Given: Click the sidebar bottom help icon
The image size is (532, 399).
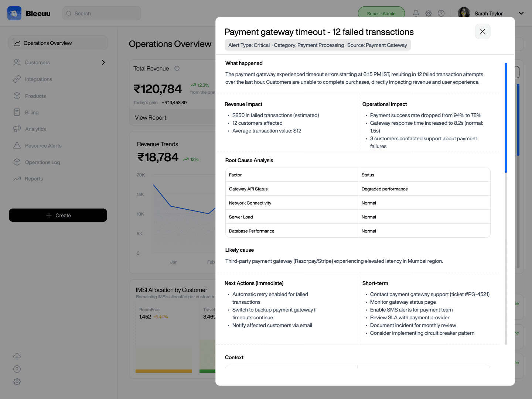Looking at the screenshot, I should click(17, 369).
